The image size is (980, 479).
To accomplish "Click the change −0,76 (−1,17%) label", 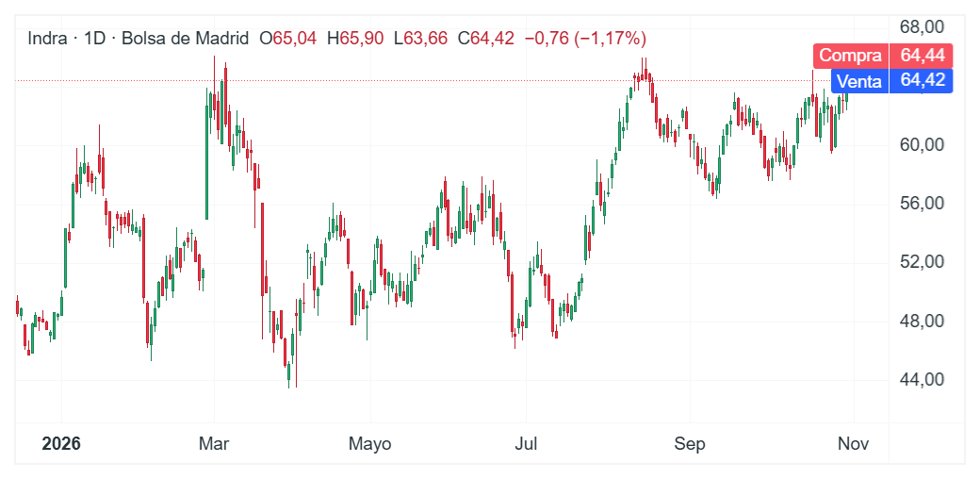I will pos(585,39).
